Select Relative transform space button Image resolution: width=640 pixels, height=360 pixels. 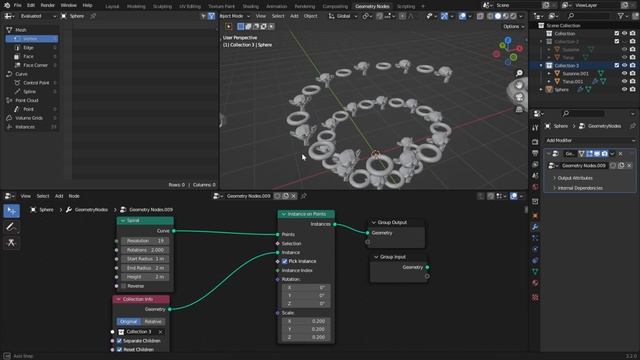click(x=153, y=322)
